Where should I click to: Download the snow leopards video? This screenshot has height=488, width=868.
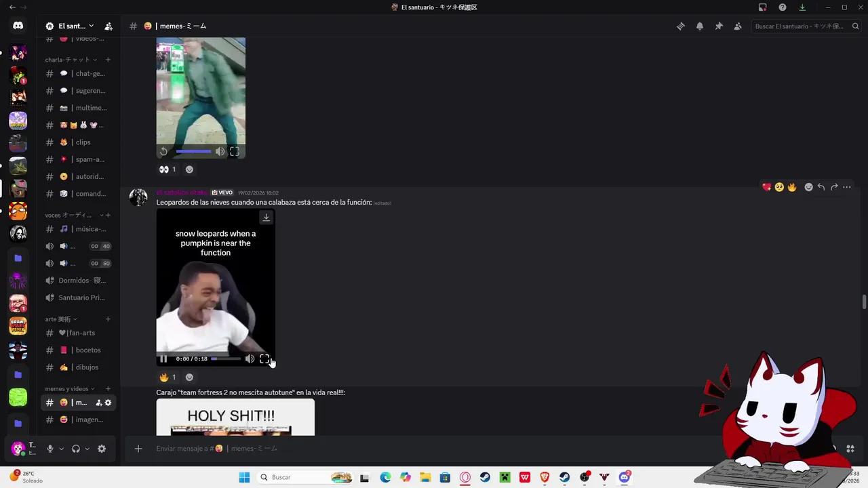(266, 217)
